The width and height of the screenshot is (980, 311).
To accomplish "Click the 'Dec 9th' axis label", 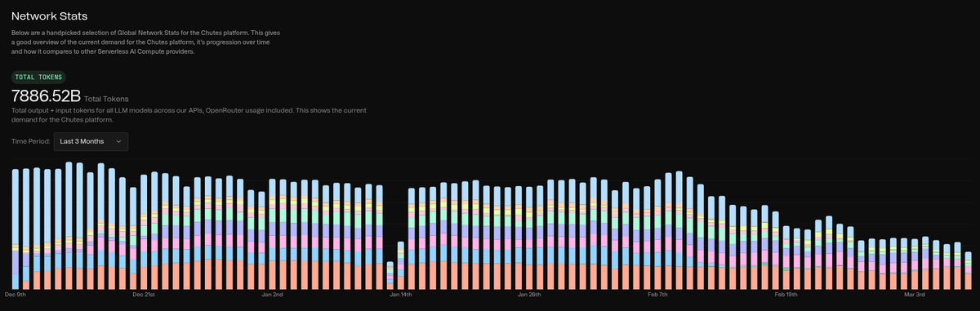I will [16, 294].
